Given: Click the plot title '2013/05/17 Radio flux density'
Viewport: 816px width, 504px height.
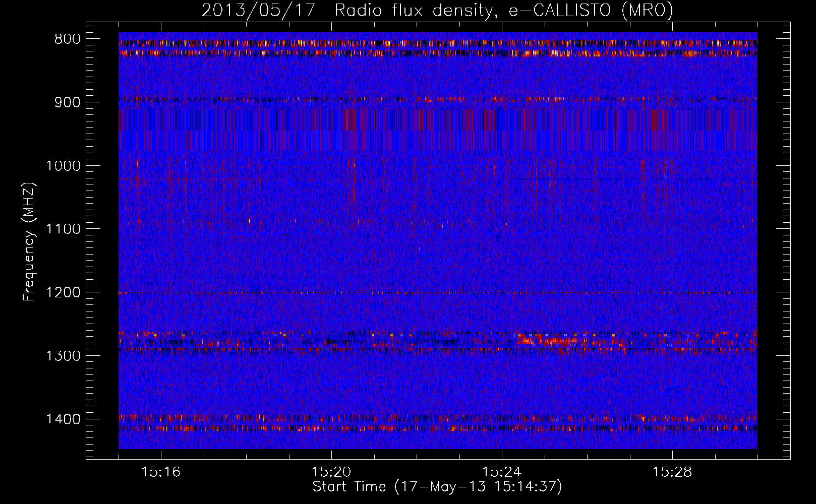Looking at the screenshot, I should pyautogui.click(x=437, y=11).
